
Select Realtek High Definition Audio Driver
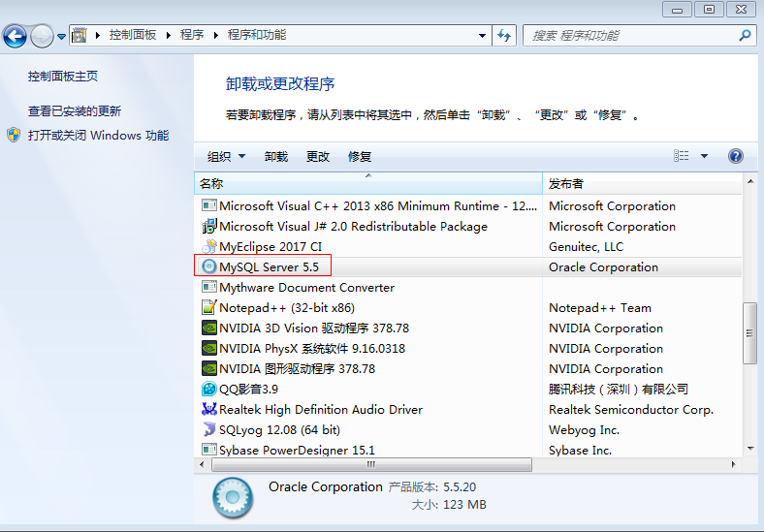tap(321, 410)
